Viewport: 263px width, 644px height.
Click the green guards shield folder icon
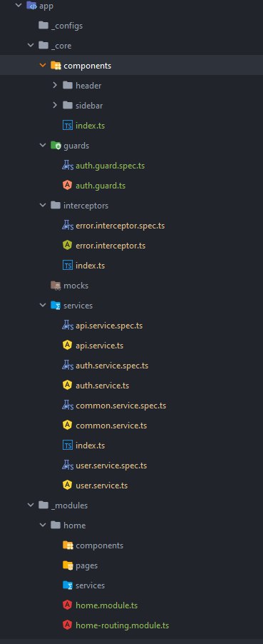(56, 146)
